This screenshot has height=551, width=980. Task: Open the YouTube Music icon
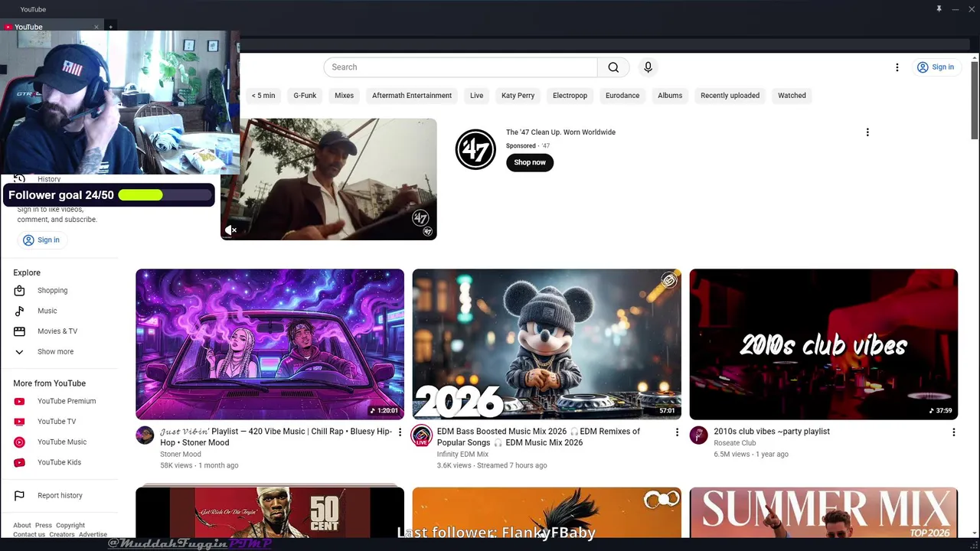coord(20,442)
